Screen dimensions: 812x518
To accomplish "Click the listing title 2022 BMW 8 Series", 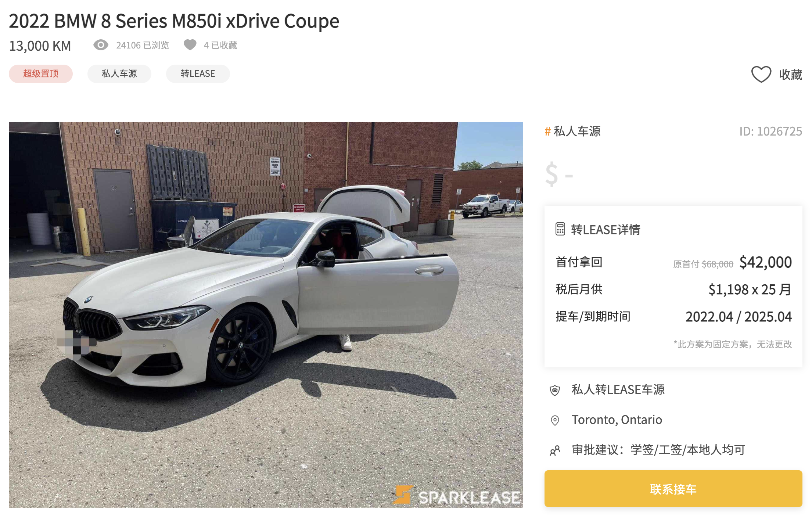I will 174,21.
